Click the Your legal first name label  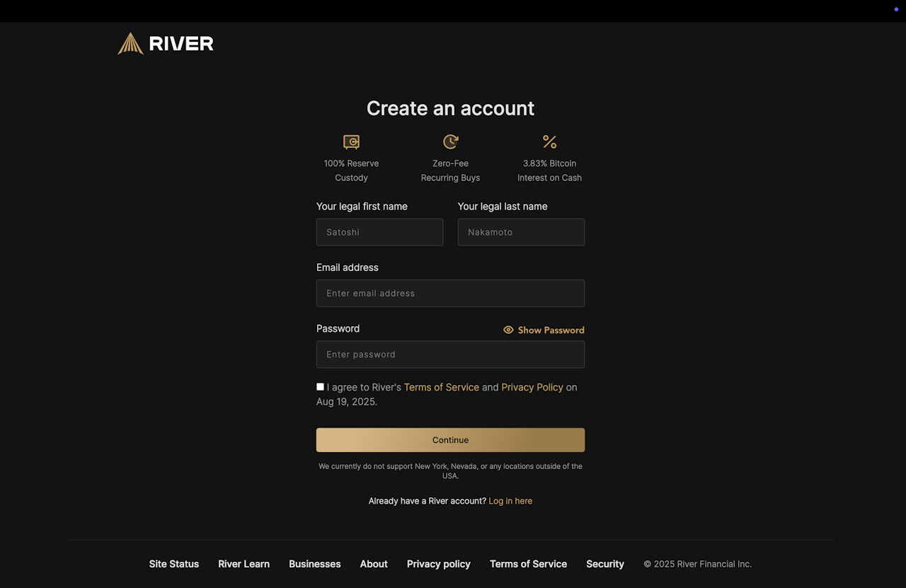coord(362,207)
